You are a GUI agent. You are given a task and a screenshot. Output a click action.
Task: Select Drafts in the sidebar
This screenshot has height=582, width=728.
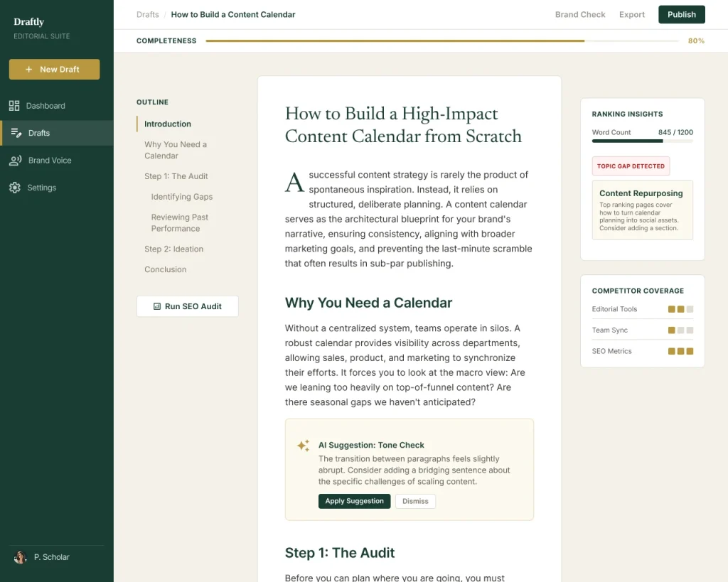click(57, 133)
